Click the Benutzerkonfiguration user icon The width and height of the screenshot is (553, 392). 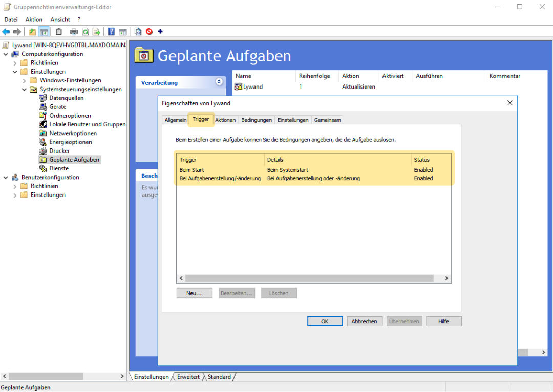[15, 177]
